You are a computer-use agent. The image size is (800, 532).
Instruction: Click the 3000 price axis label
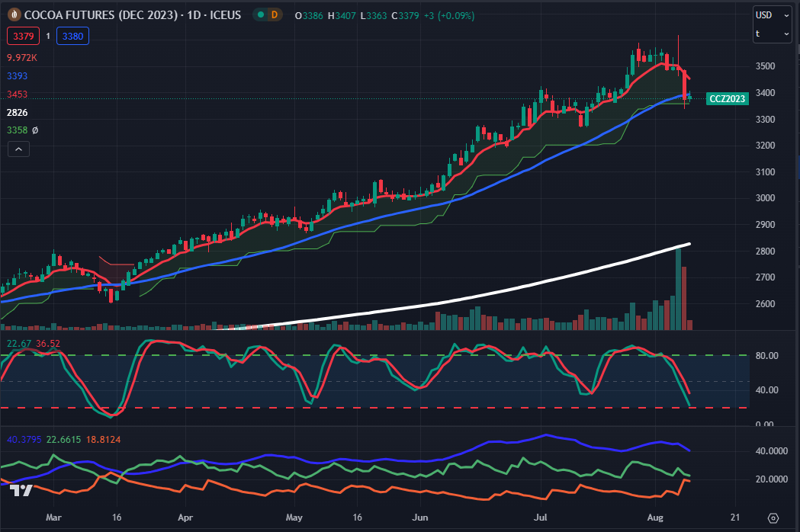coord(765,198)
